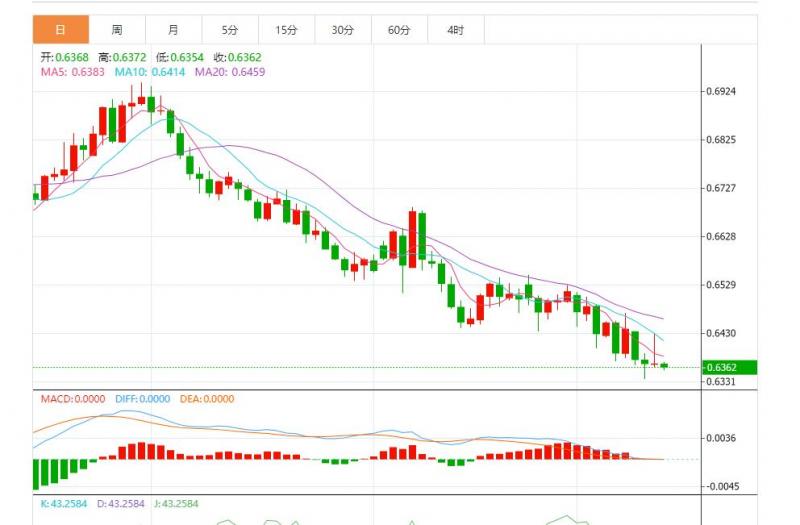Click the 0.6529 price axis label
Image resolution: width=800 pixels, height=525 pixels.
tap(721, 285)
